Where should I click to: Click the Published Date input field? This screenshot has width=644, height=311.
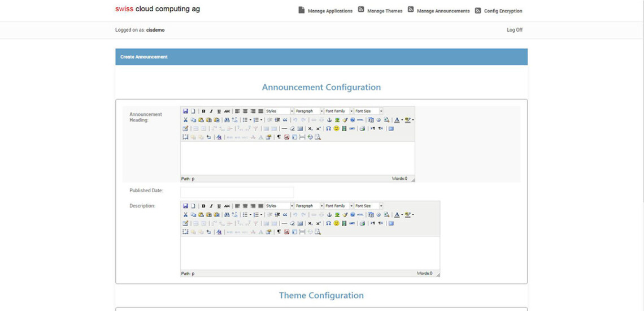(237, 192)
